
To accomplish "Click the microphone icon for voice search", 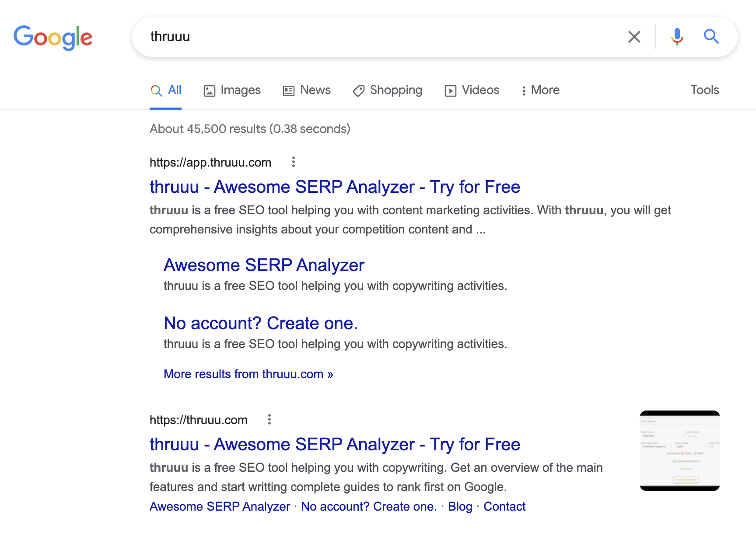I will (677, 37).
